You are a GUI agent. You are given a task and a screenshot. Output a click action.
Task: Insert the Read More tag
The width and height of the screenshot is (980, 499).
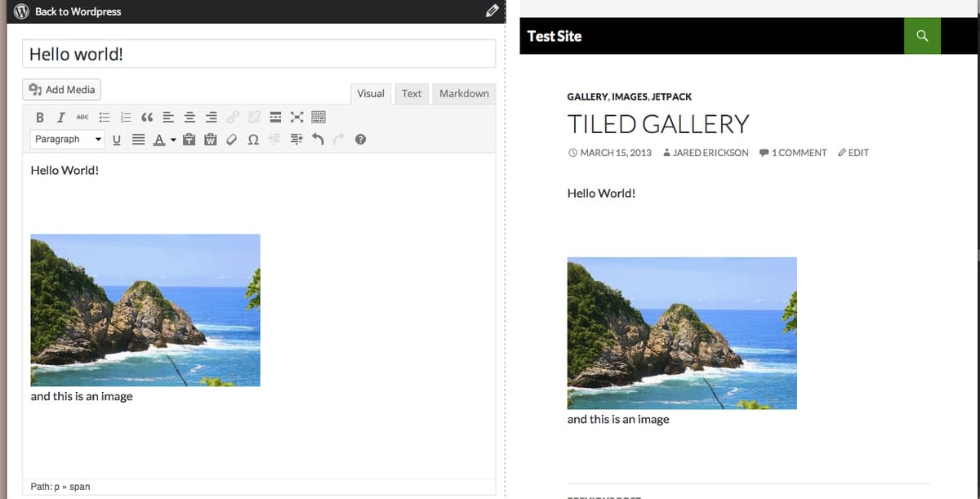pyautogui.click(x=275, y=117)
